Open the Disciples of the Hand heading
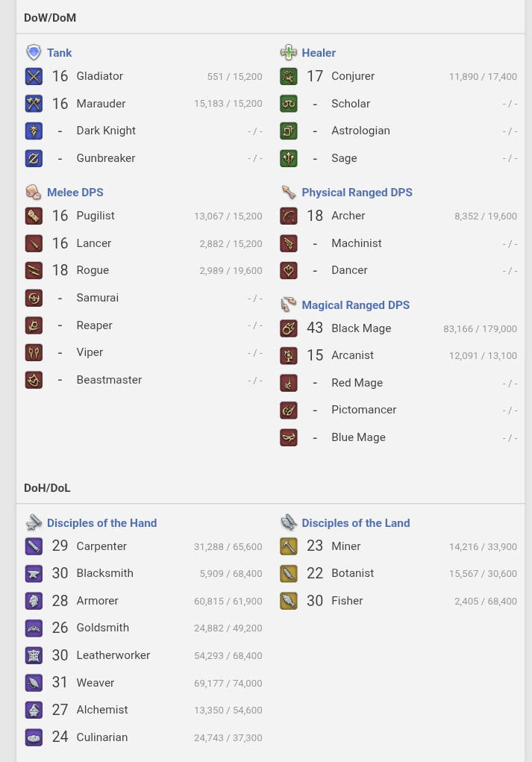This screenshot has width=532, height=762. point(102,523)
